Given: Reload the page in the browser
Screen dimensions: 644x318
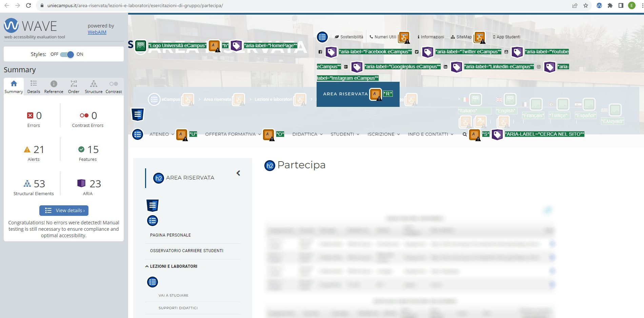Looking at the screenshot, I should pos(28,5).
